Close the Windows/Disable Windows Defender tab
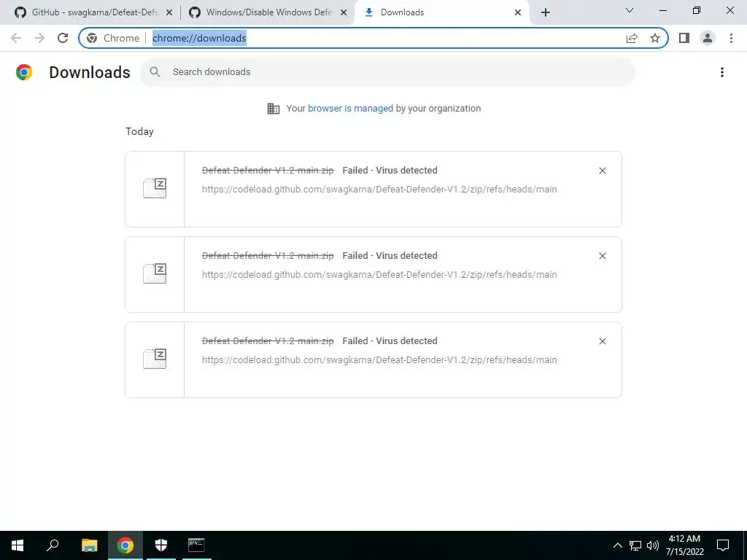The width and height of the screenshot is (747, 560). coord(344,12)
